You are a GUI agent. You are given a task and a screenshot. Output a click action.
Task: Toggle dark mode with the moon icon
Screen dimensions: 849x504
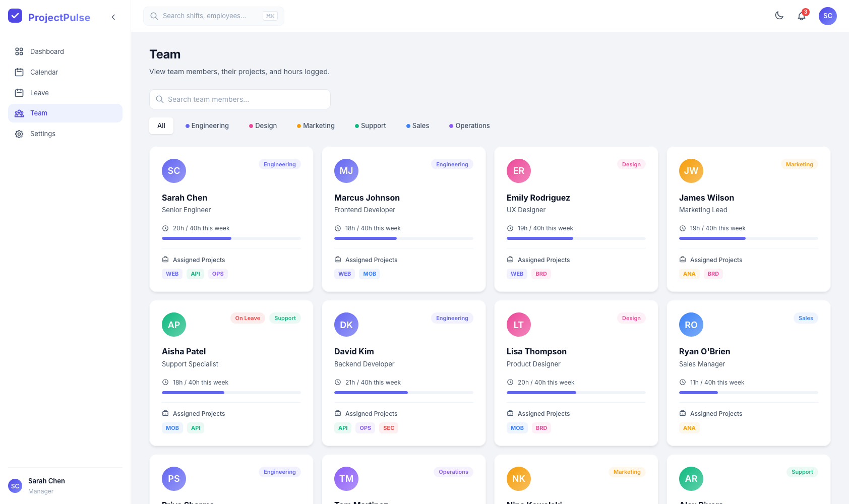[779, 16]
